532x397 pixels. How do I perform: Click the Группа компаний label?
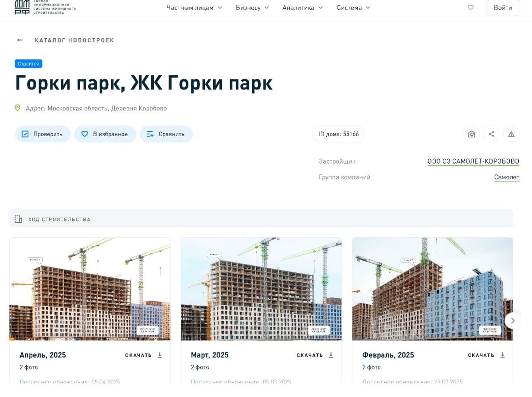click(344, 177)
